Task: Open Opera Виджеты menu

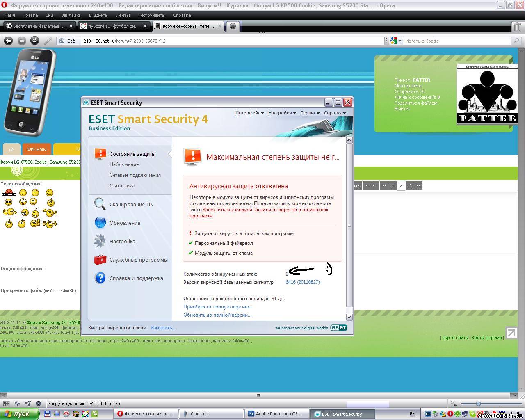Action: click(x=99, y=15)
